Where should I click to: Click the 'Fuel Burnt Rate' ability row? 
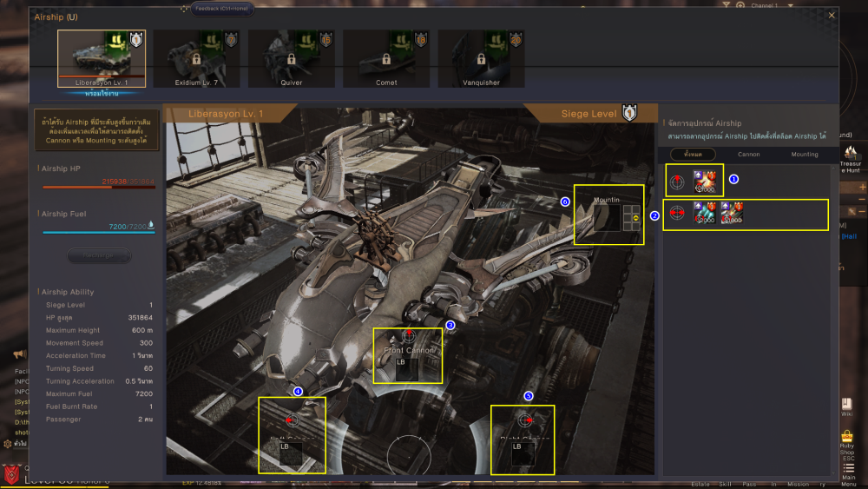(x=99, y=406)
